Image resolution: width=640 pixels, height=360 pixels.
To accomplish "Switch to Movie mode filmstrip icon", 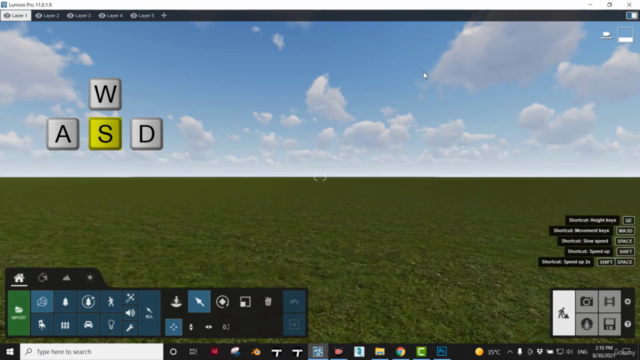I will point(609,302).
